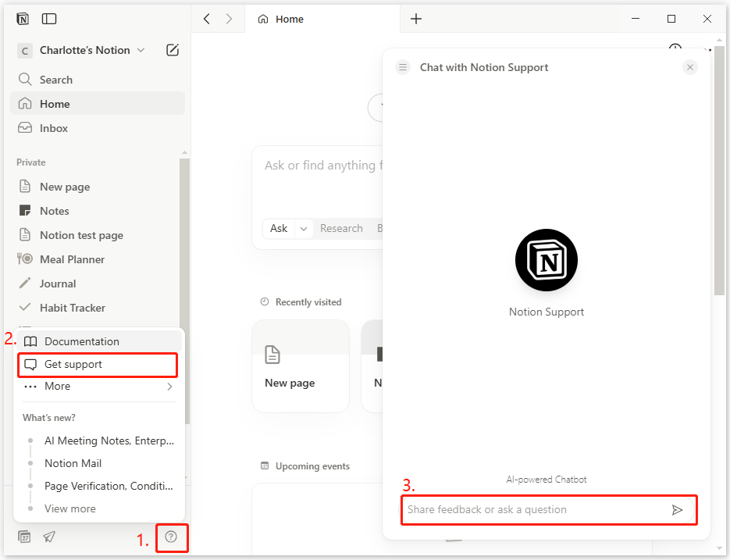Open Notion test page in sidebar

pos(95,235)
